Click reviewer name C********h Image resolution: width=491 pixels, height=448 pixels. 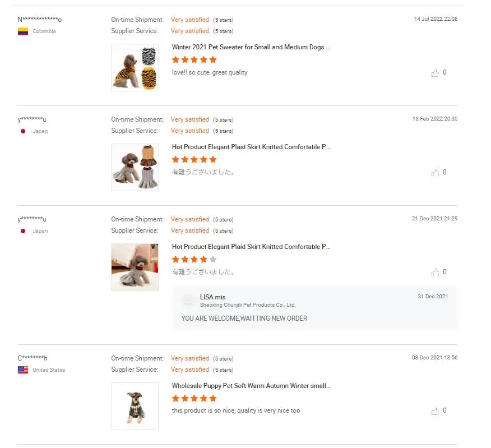pos(33,358)
